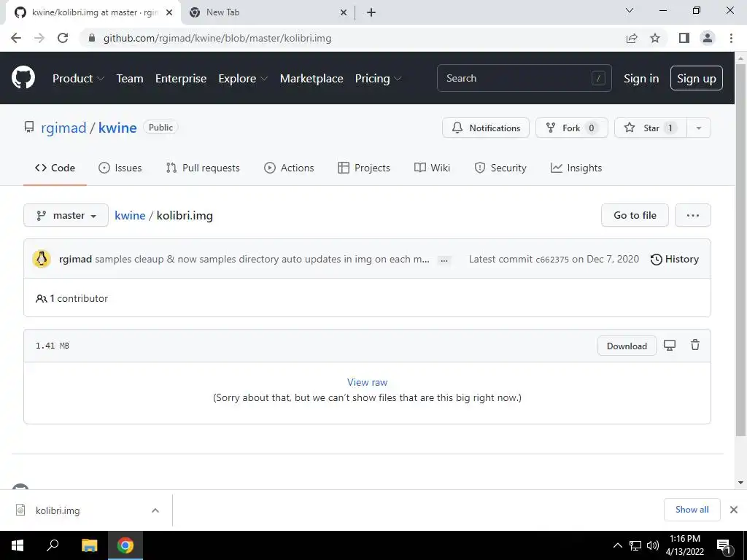Click the network tray icon
Screen dimensions: 747x560
click(x=635, y=545)
